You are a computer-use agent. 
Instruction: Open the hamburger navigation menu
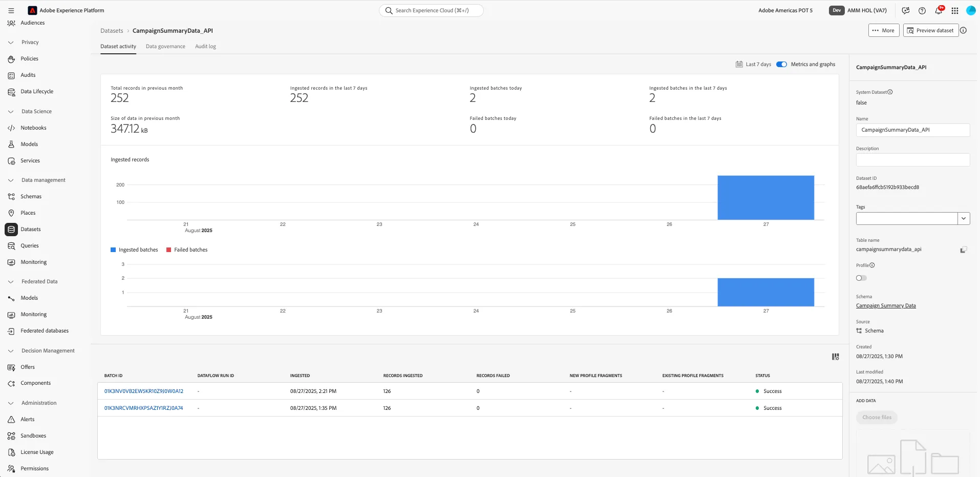coord(11,10)
